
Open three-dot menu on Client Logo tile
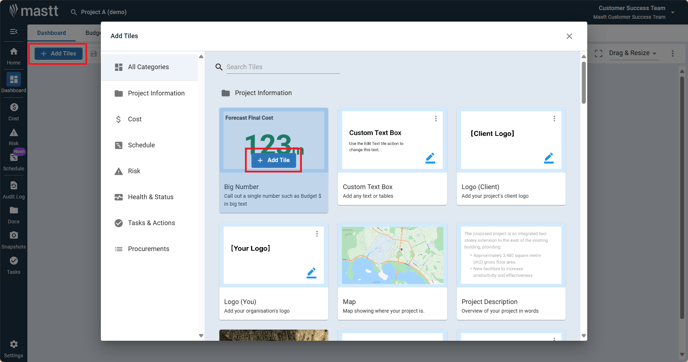click(554, 118)
